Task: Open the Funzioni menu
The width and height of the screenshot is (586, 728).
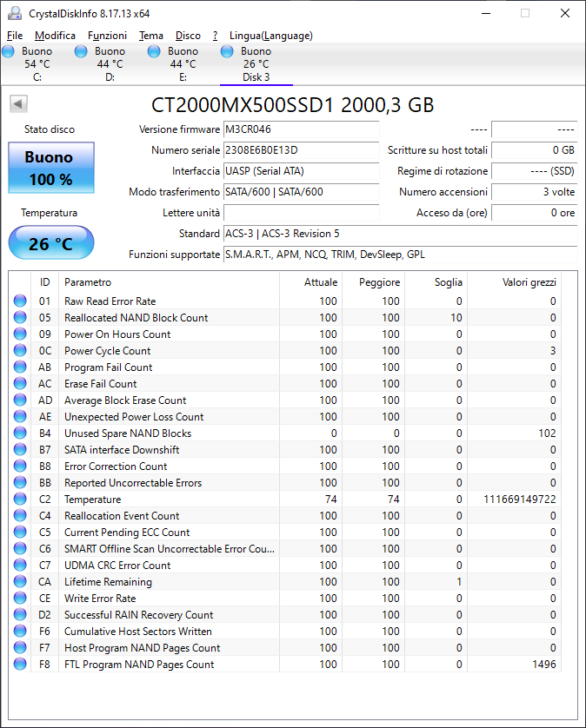Action: [x=107, y=36]
